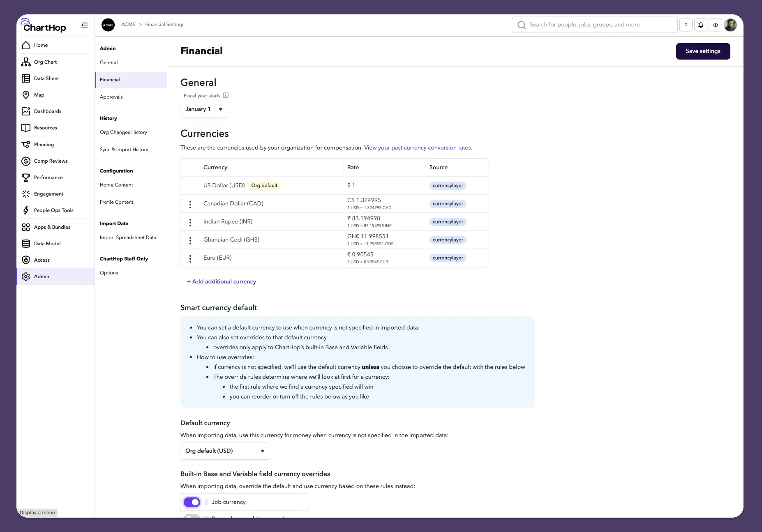Click the ACME breadcrumb link
762x532 pixels.
coord(128,25)
